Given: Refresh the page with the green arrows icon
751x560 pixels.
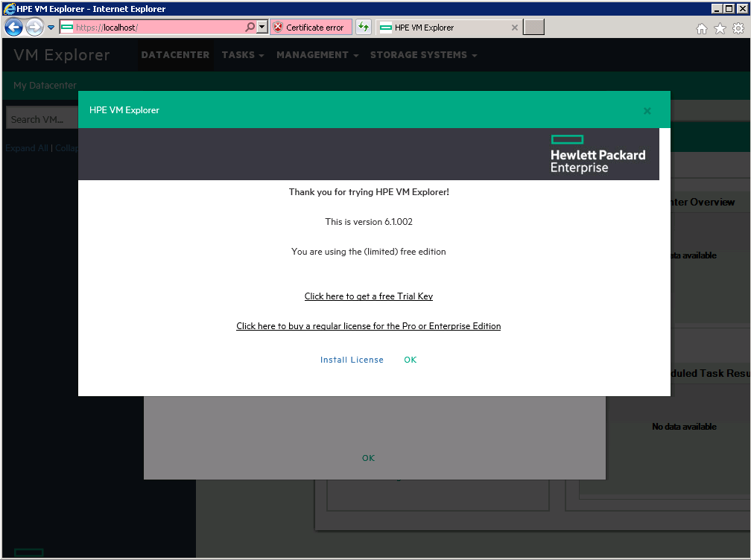Looking at the screenshot, I should (364, 28).
